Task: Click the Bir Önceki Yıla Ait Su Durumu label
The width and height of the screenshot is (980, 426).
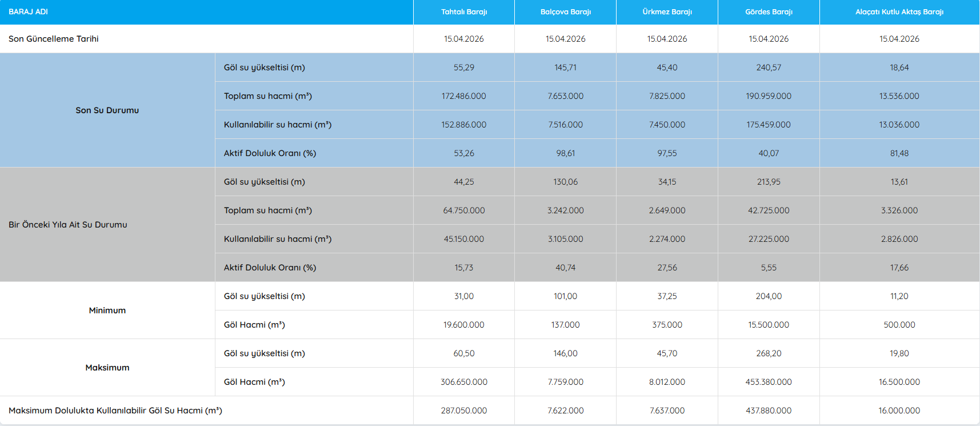Action: coord(68,225)
